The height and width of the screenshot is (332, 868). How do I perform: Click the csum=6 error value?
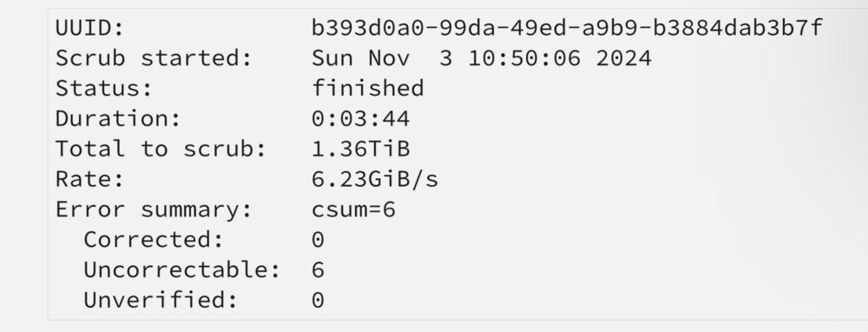(x=354, y=209)
